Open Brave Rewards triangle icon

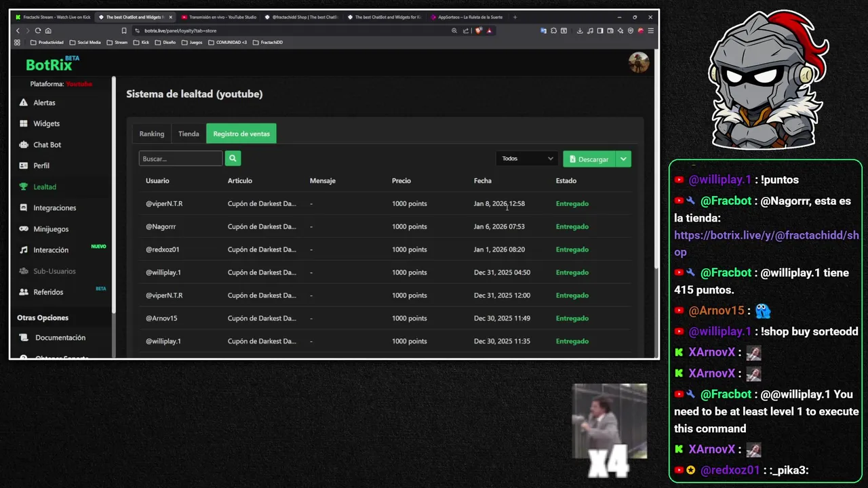pyautogui.click(x=489, y=30)
